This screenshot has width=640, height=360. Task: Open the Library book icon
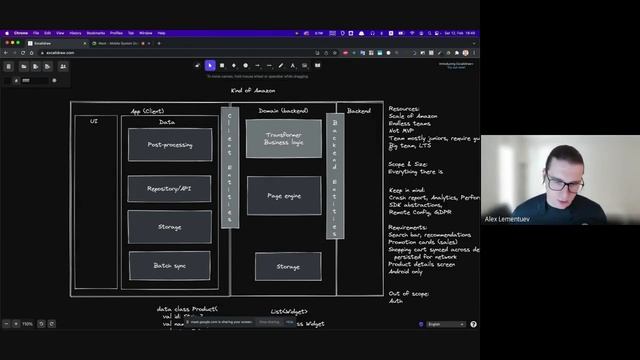click(318, 66)
